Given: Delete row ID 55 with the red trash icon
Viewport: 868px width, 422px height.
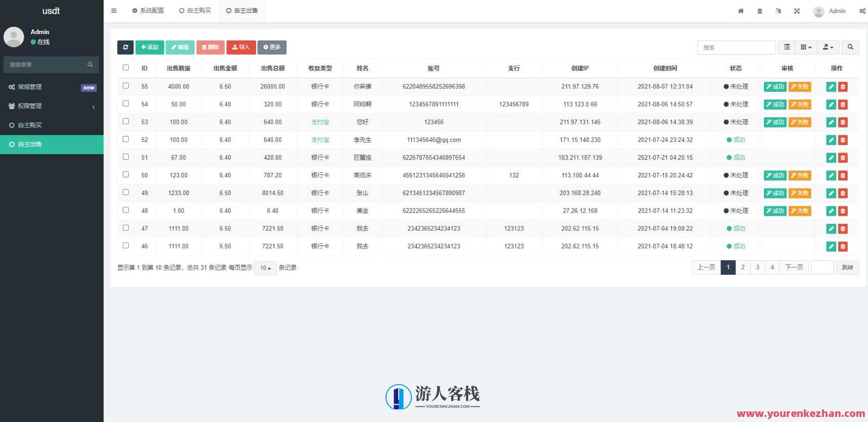Looking at the screenshot, I should (843, 87).
